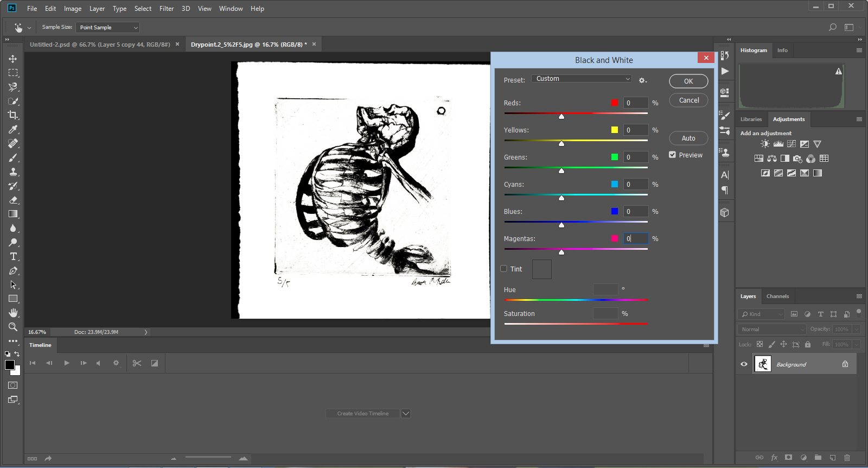
Task: Open the Layer menu
Action: [97, 9]
